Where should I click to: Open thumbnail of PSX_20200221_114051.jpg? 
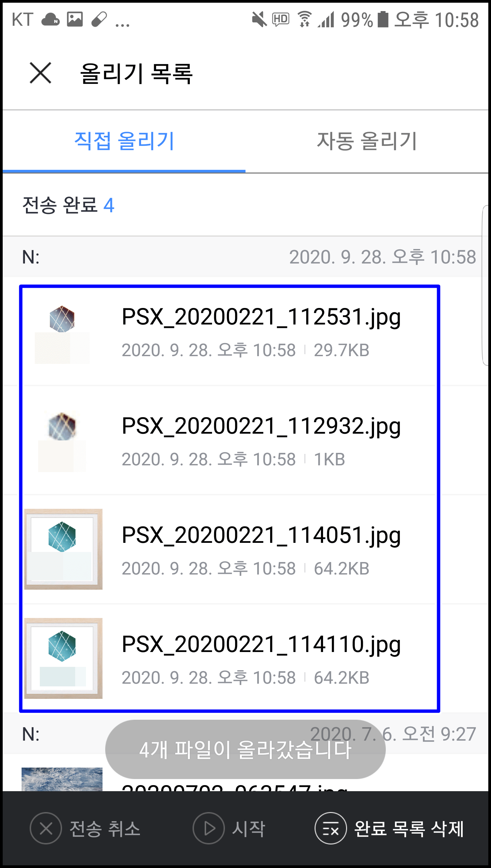pos(63,549)
